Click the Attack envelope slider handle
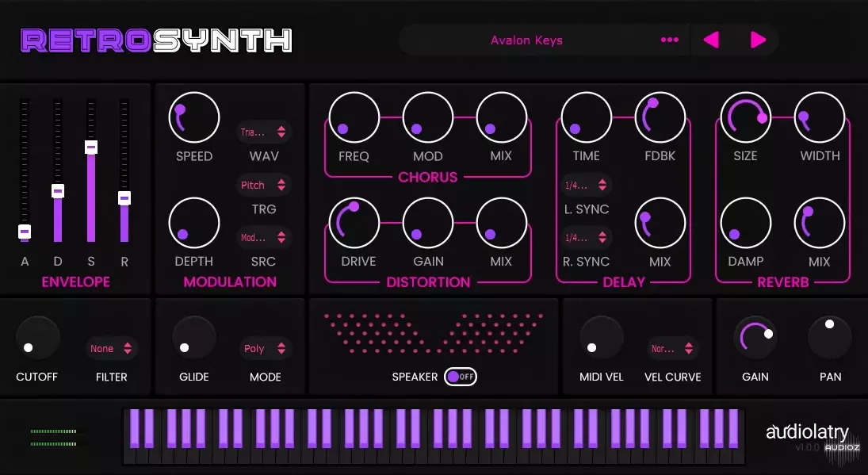The height and width of the screenshot is (475, 868). [x=25, y=232]
